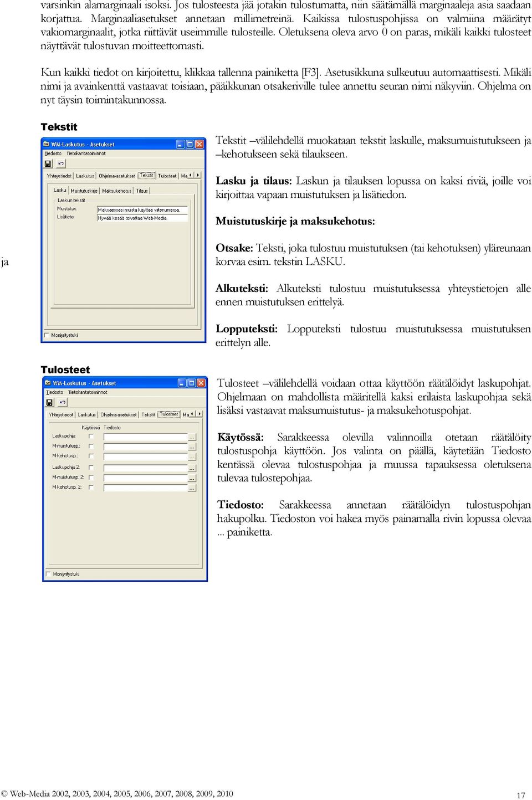This screenshot has width=532, height=800.
Task: Open Ohjelma-asetukset tab in the Tekstit-tab window
Action: (117, 176)
